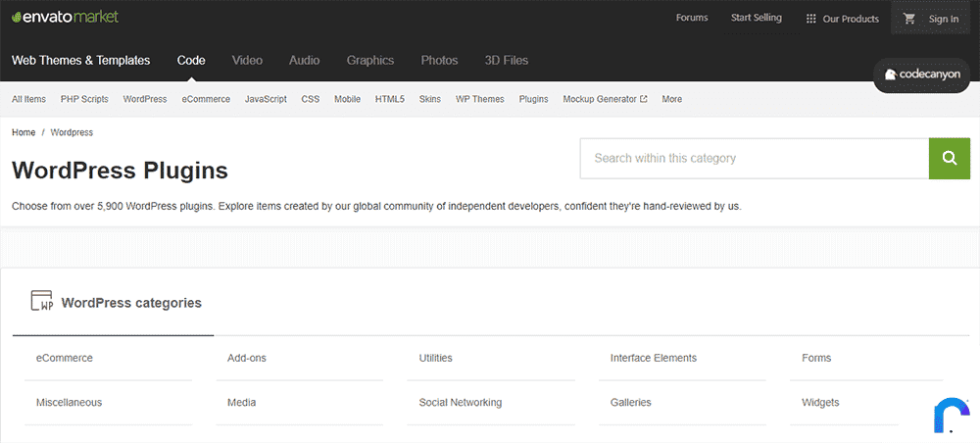The image size is (980, 443).
Task: Open the eCommerce WordPress category link
Action: (x=65, y=358)
